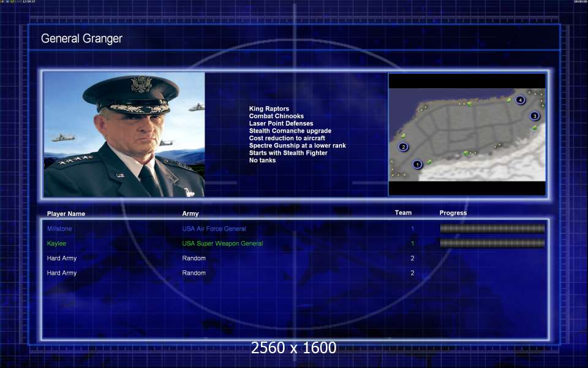Click the General Granger portrait

[124, 134]
